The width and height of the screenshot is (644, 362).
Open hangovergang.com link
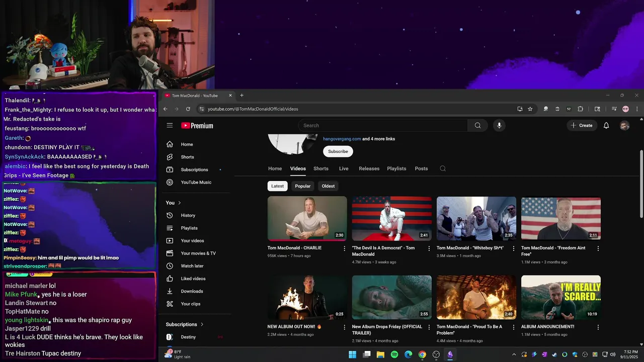[342, 139]
